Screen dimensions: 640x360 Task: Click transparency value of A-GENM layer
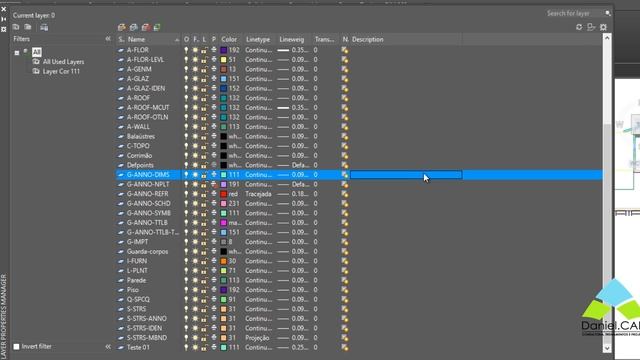316,69
